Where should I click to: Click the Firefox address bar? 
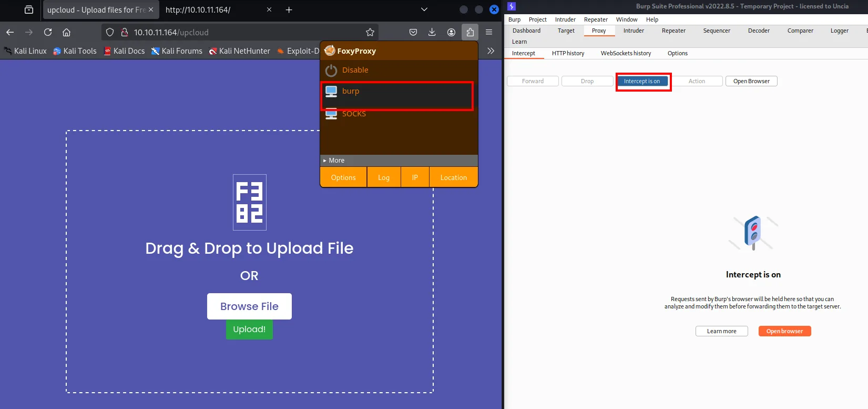click(239, 32)
